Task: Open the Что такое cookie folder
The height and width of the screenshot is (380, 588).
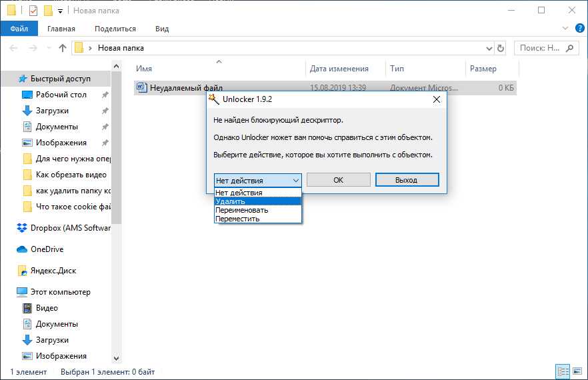Action: (73, 207)
